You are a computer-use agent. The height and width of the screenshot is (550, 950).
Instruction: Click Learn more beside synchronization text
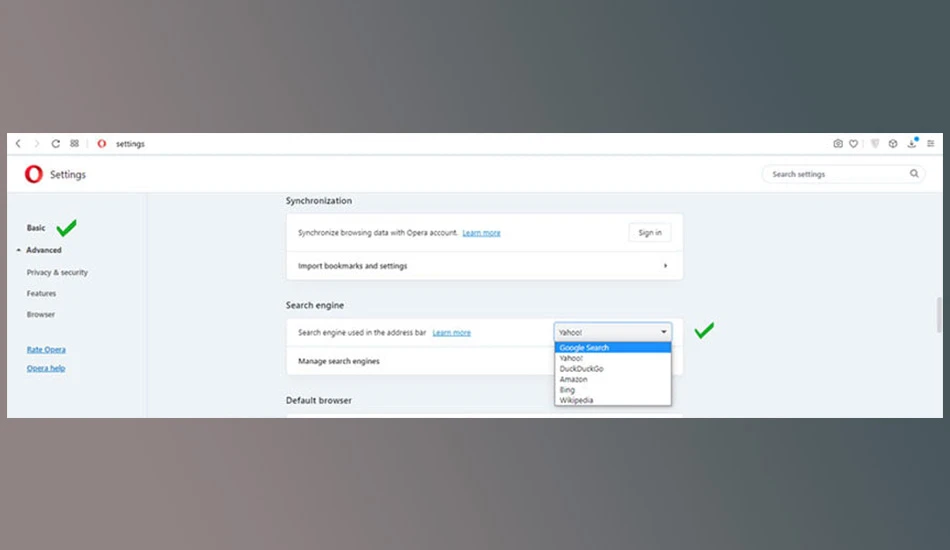tap(482, 233)
